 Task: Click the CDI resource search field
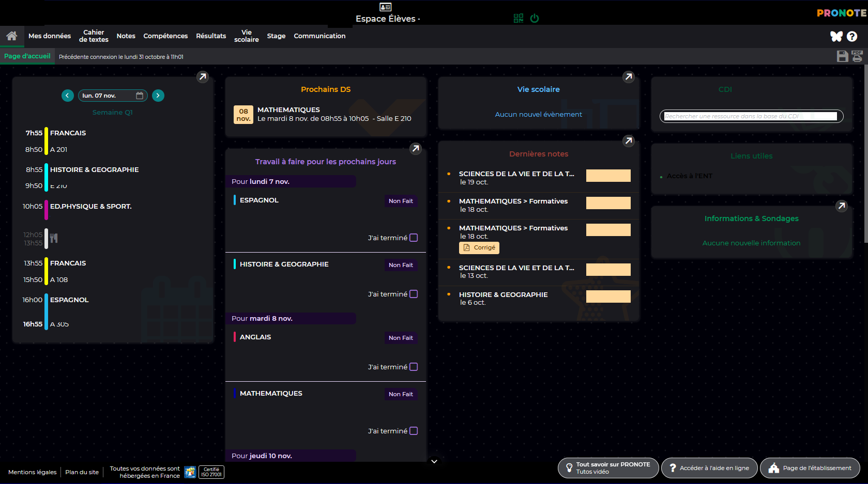pyautogui.click(x=751, y=117)
